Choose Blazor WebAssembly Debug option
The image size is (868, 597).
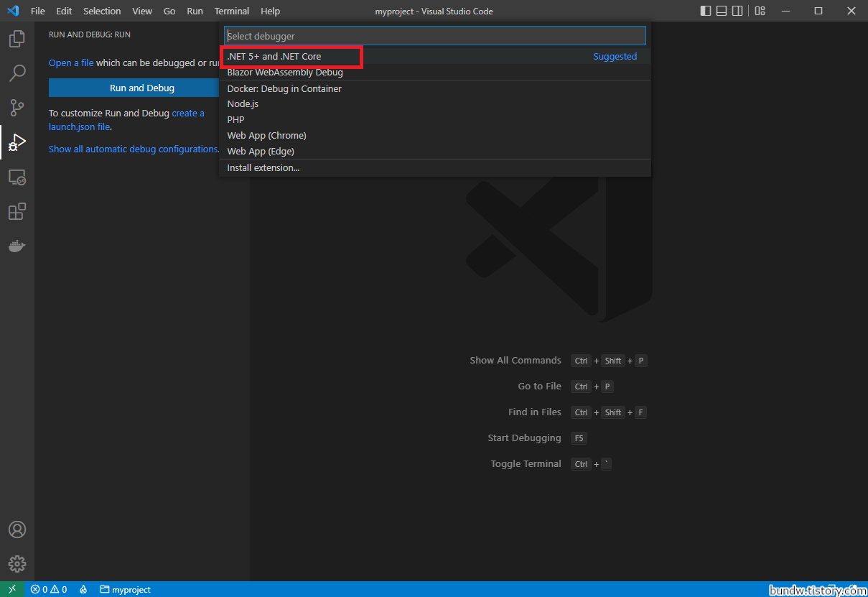(435, 72)
